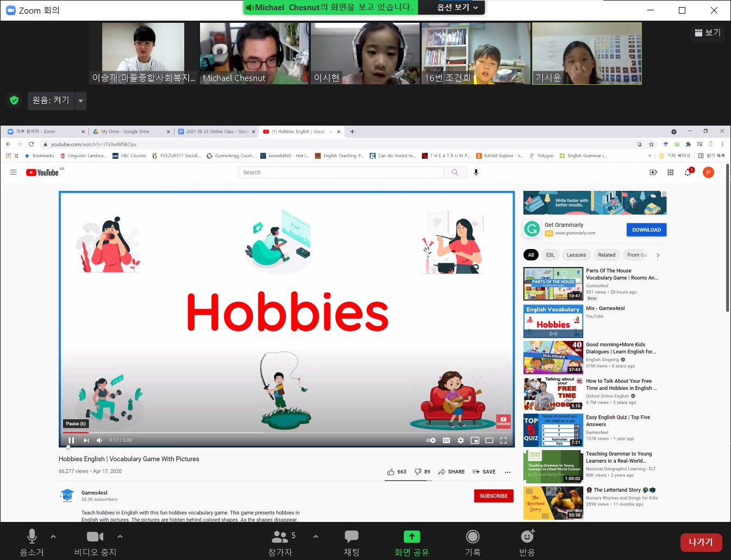Click Grammarly Download button
Image resolution: width=731 pixels, height=560 pixels.
tap(646, 230)
